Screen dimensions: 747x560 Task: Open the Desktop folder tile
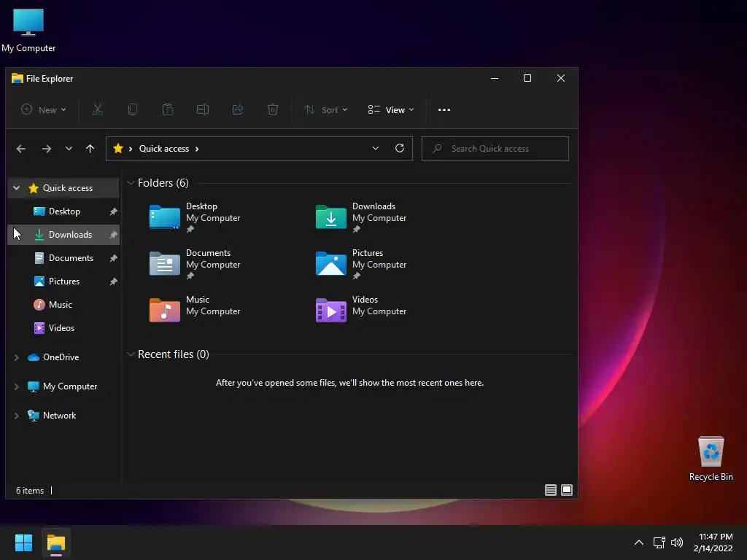[196, 217]
